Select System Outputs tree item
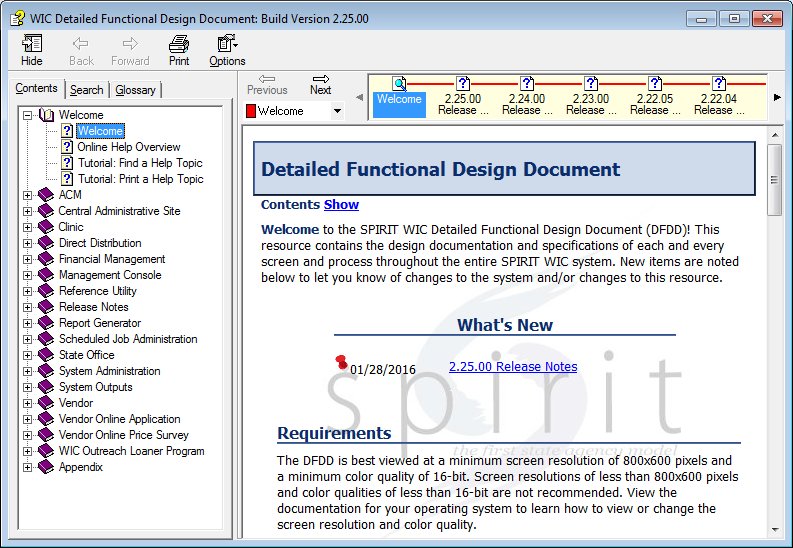This screenshot has width=793, height=548. 96,387
